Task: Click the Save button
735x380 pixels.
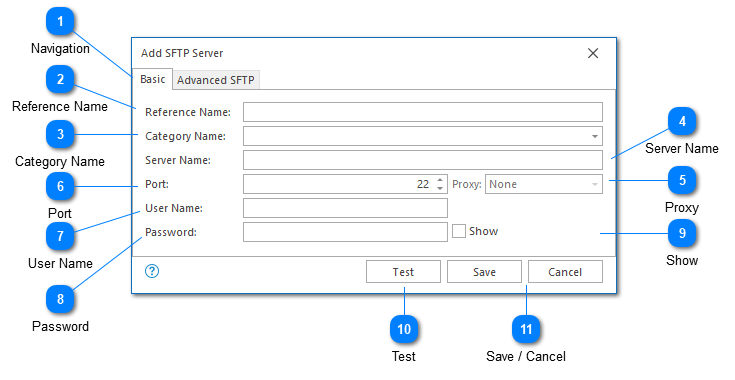Action: point(484,272)
